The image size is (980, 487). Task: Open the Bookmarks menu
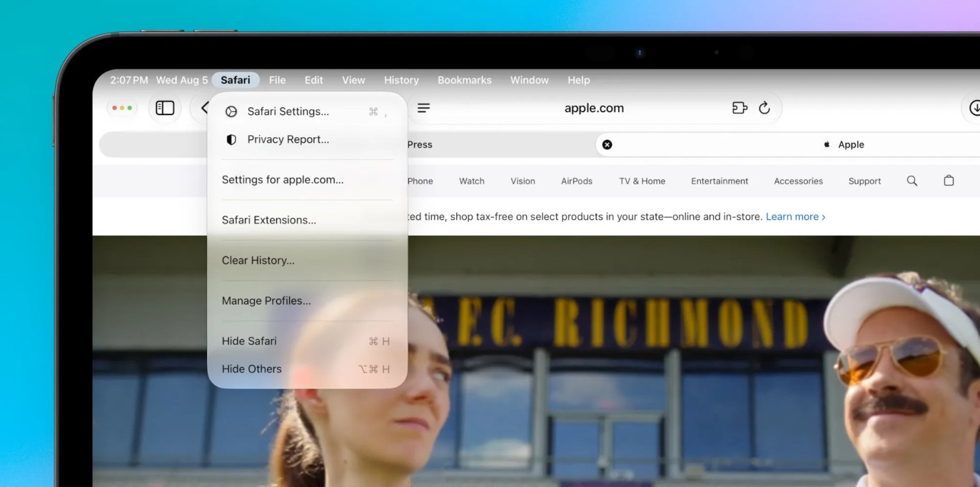coord(464,80)
